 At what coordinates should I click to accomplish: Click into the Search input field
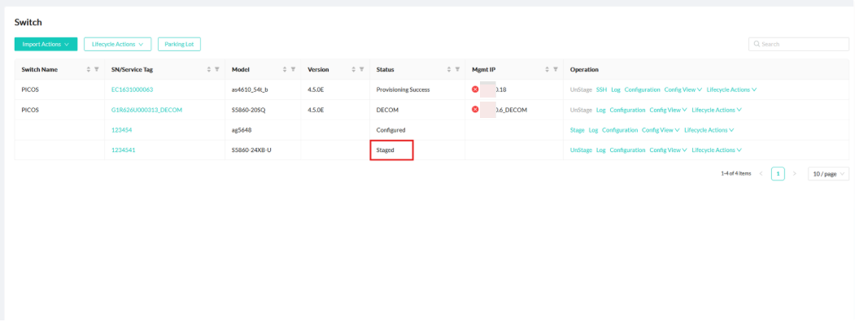[x=801, y=44]
